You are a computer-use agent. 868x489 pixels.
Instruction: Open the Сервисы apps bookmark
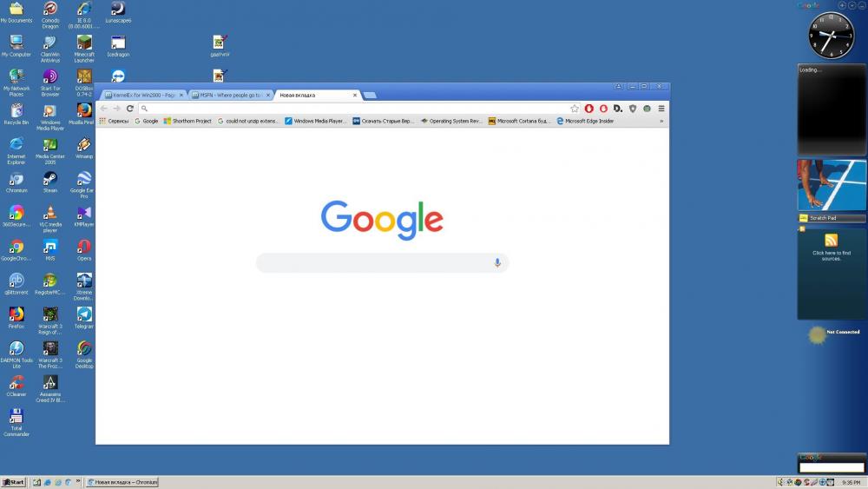click(114, 121)
